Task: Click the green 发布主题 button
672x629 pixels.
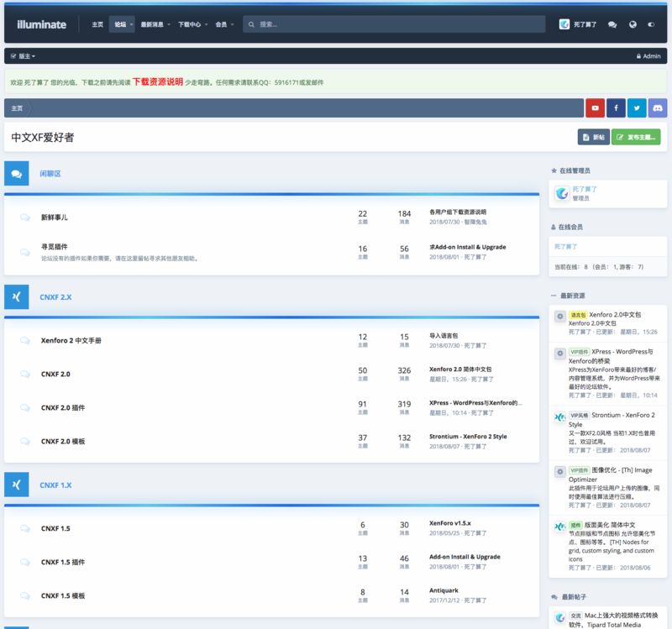Action: click(636, 137)
